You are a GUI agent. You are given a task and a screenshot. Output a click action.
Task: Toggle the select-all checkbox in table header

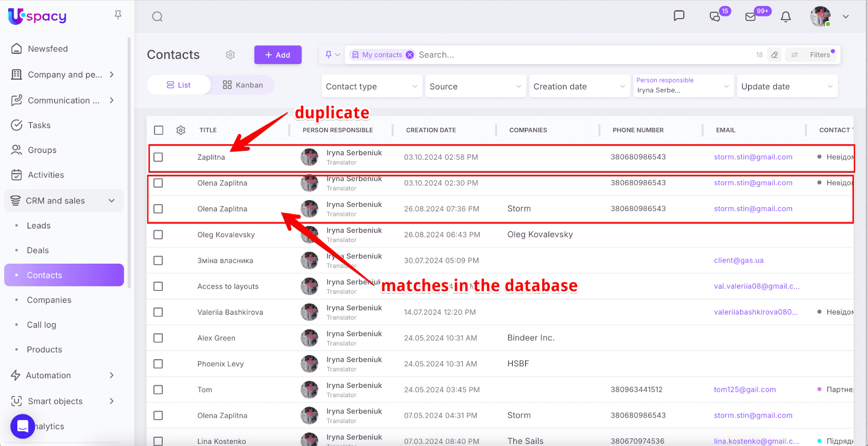click(158, 130)
